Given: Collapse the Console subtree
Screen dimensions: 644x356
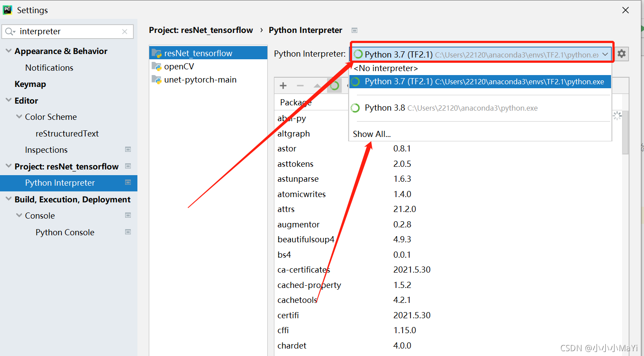Looking at the screenshot, I should point(19,216).
